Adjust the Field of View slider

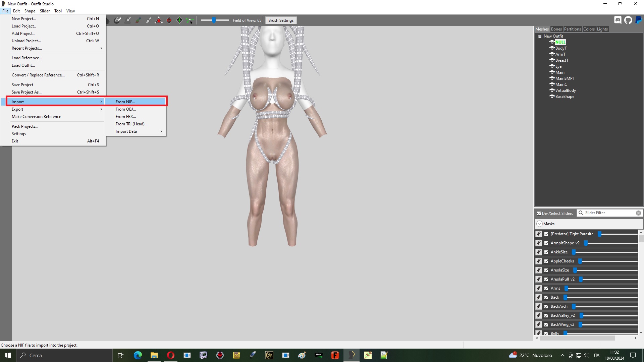pos(215,20)
